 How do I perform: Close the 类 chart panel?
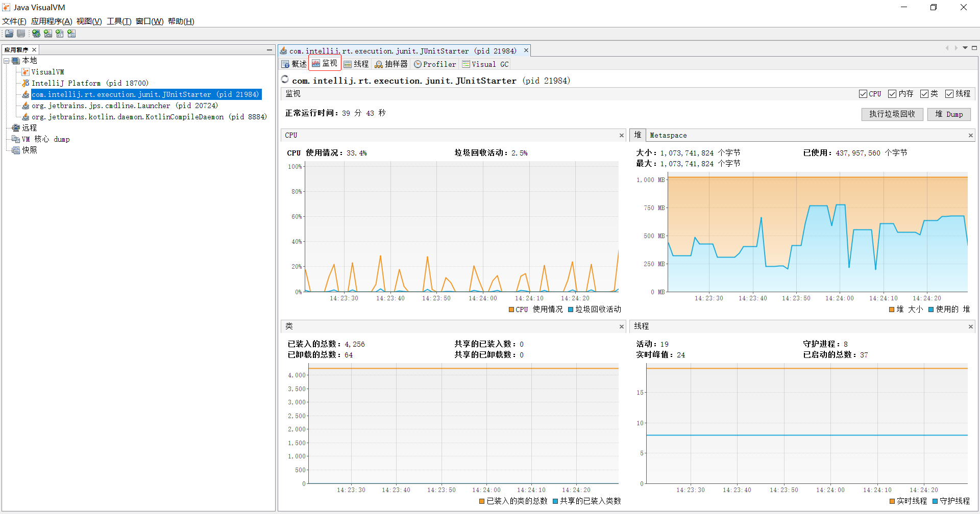(x=621, y=327)
